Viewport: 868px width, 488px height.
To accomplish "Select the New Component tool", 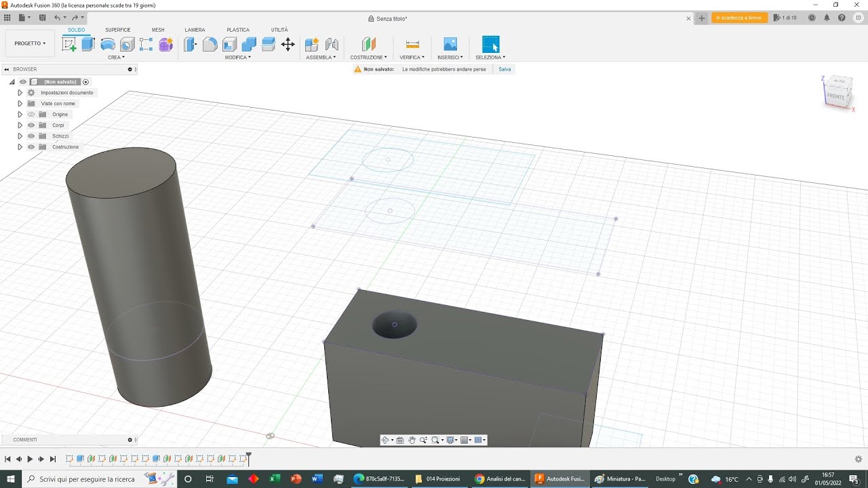I will (312, 45).
